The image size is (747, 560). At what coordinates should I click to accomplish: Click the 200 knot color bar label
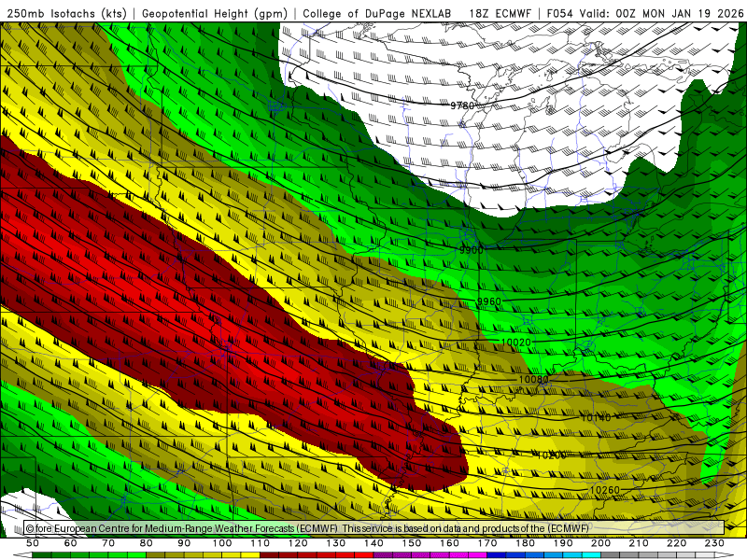click(x=601, y=543)
